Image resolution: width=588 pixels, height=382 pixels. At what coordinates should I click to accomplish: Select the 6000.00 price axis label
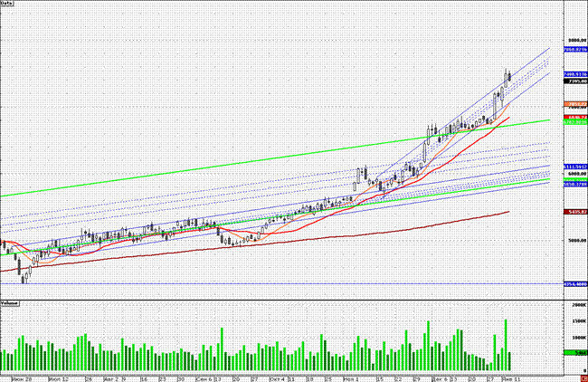tap(578, 174)
